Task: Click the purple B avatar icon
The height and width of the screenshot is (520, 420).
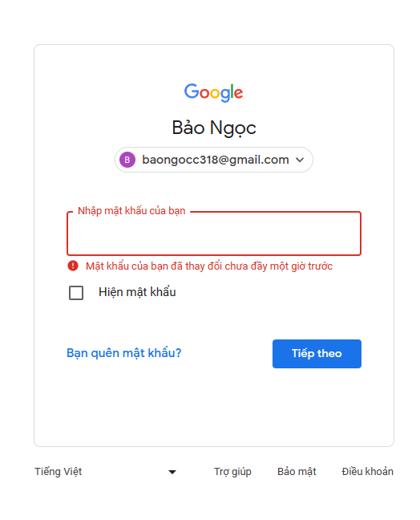Action: 127,160
